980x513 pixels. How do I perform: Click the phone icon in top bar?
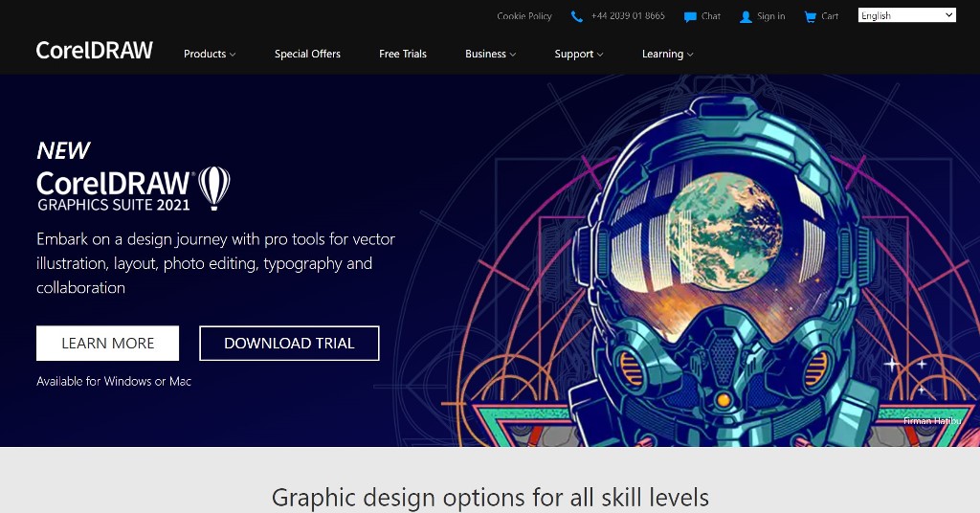coord(576,16)
